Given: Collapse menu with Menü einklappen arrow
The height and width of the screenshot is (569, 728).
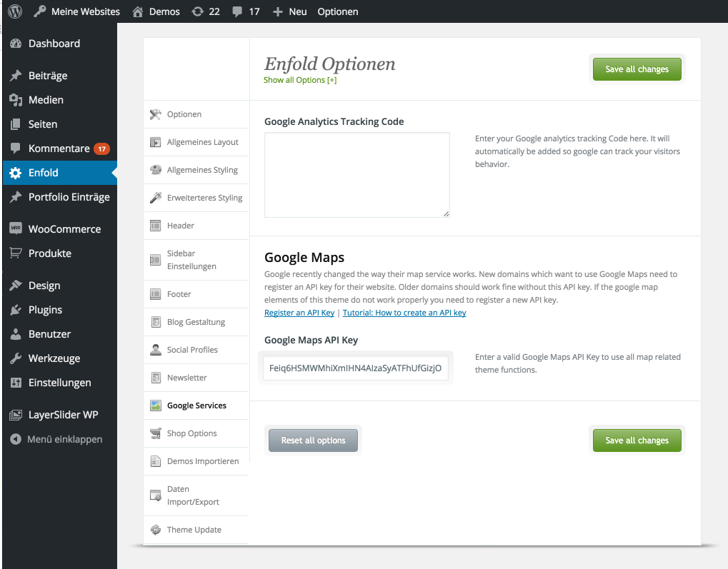Looking at the screenshot, I should 16,439.
